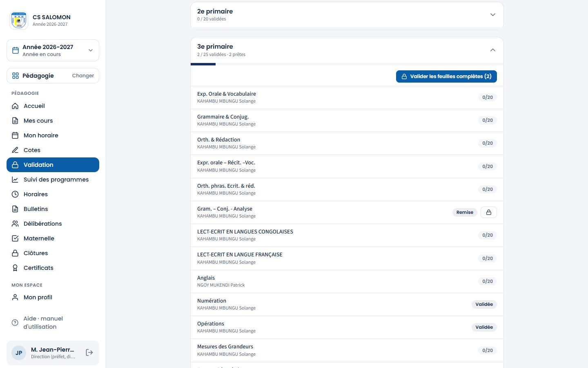Click Valider les feuilles complètes (2) button

click(x=446, y=76)
